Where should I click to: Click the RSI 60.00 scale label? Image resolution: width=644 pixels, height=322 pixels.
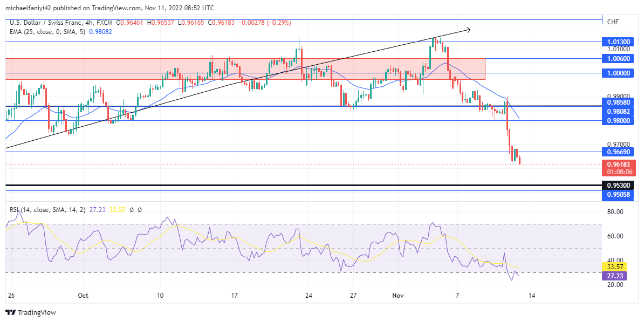pos(615,236)
